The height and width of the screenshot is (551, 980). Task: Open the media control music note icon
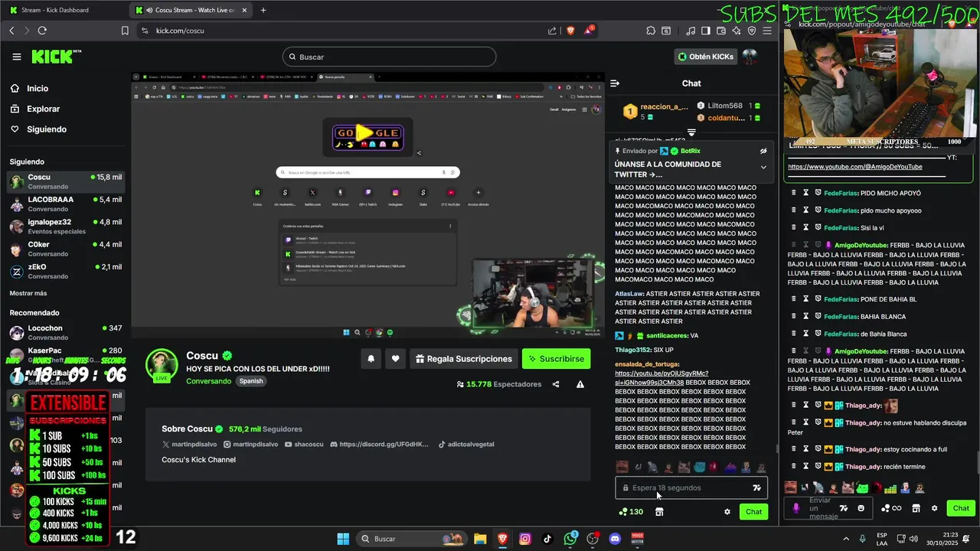tap(691, 31)
